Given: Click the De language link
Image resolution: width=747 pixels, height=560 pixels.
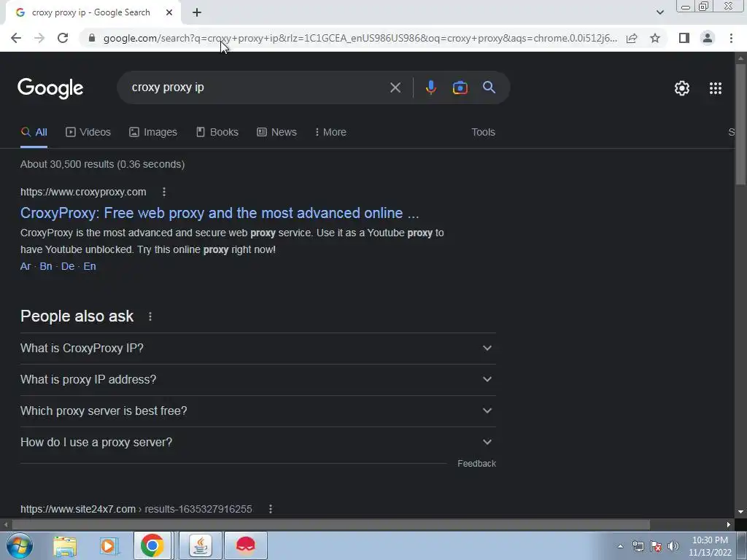Looking at the screenshot, I should (68, 266).
